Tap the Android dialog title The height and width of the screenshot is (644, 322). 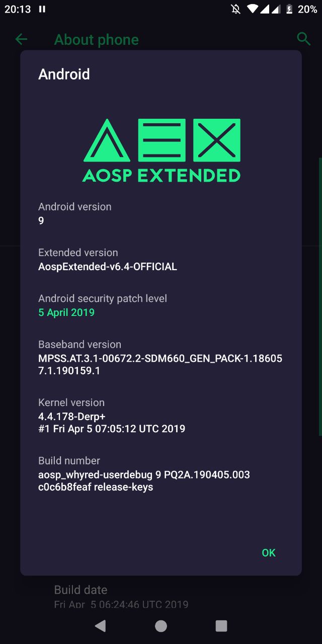tap(64, 74)
